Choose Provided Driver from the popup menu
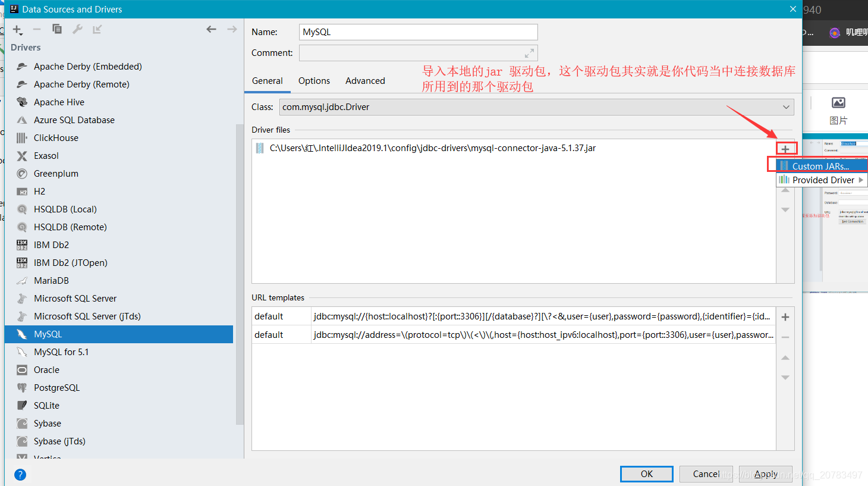 point(822,180)
